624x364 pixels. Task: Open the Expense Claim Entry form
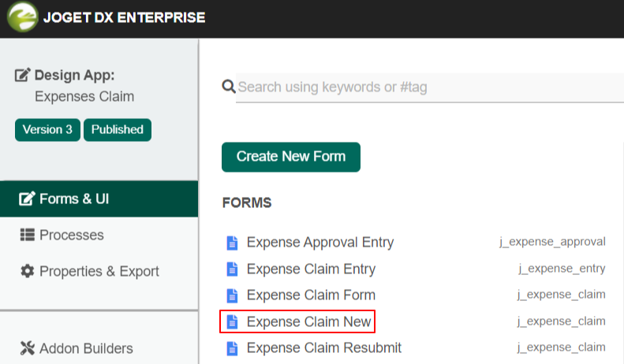click(x=311, y=269)
